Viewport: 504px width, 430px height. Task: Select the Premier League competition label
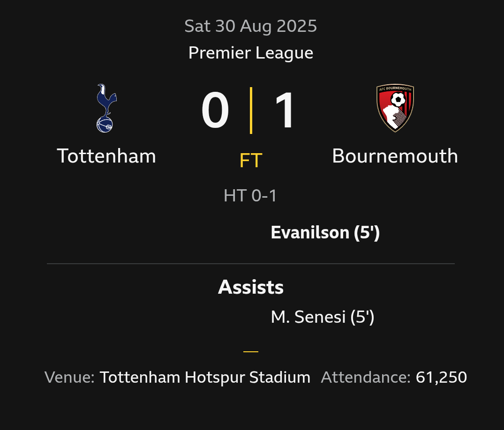click(251, 52)
